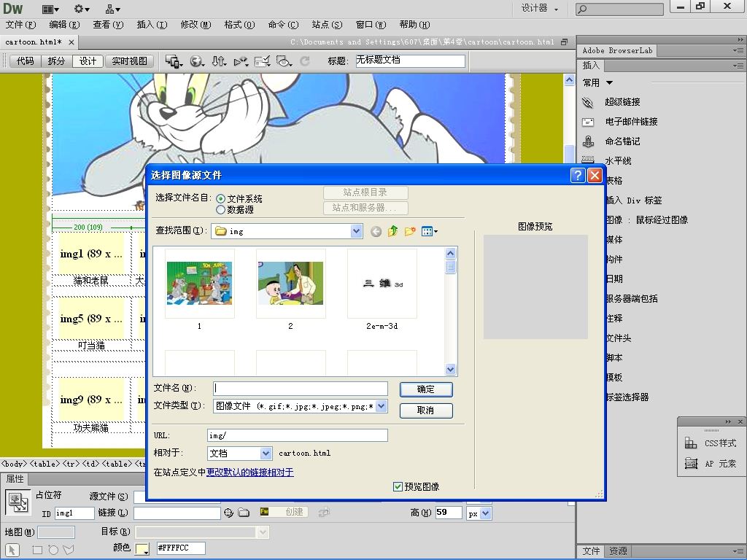Open the validation checklist icon
This screenshot has height=560, width=747.
(262, 61)
